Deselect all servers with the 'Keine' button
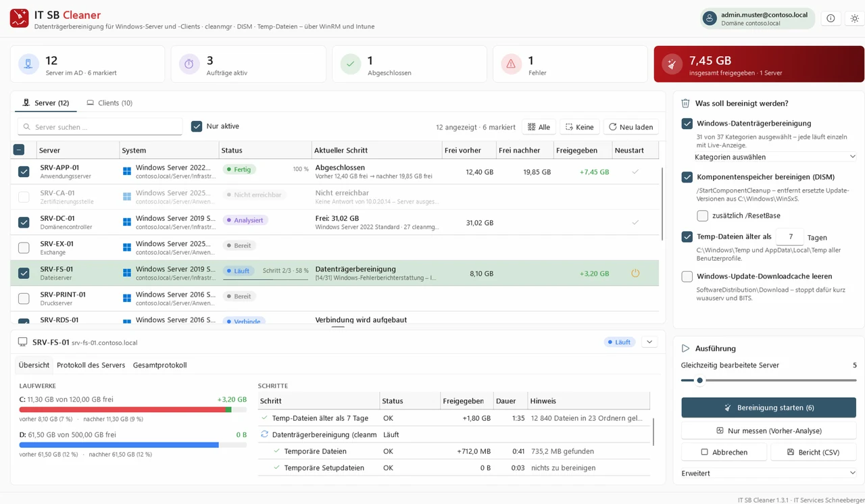This screenshot has height=504, width=865. [x=580, y=127]
